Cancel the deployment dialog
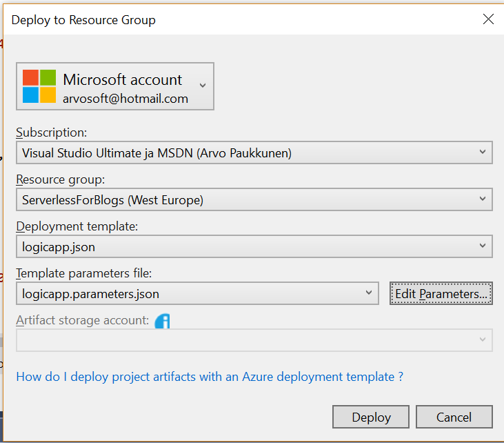Screen dimensions: 504x443 (x=454, y=417)
